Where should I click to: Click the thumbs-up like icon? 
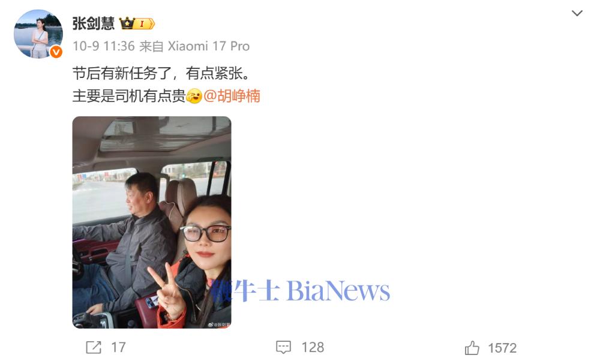point(472,348)
